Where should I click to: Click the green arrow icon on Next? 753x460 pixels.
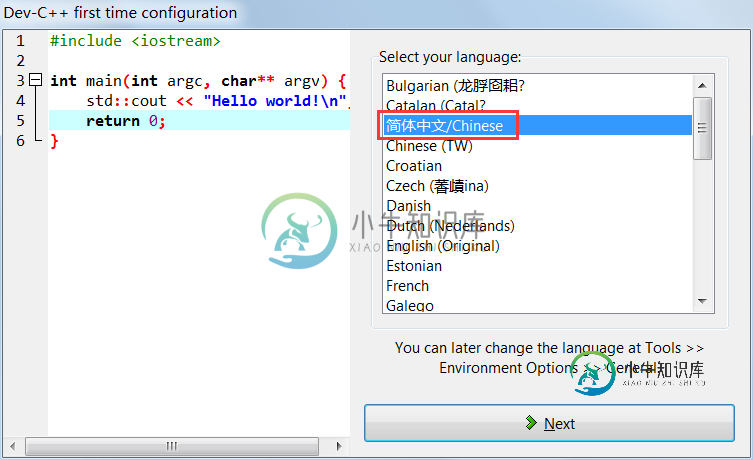(x=531, y=423)
